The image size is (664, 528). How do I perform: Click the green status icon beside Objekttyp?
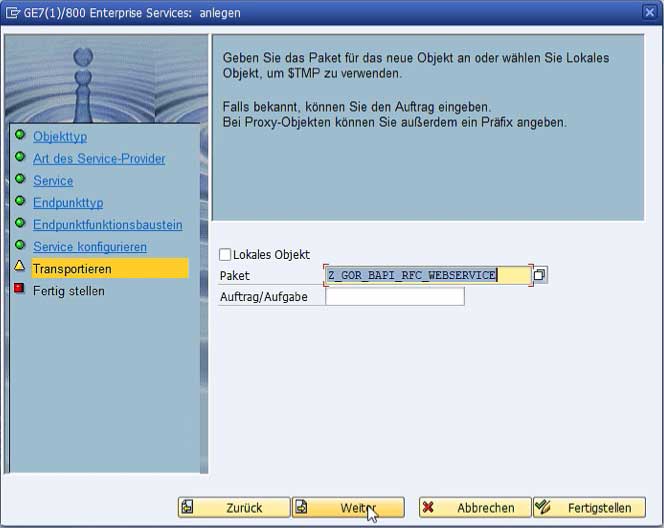[20, 135]
